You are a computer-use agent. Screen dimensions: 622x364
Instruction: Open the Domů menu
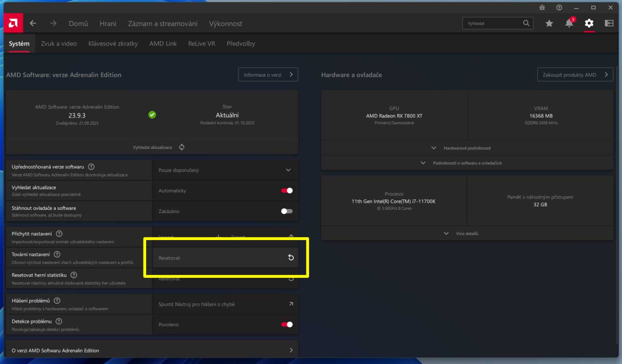click(79, 23)
